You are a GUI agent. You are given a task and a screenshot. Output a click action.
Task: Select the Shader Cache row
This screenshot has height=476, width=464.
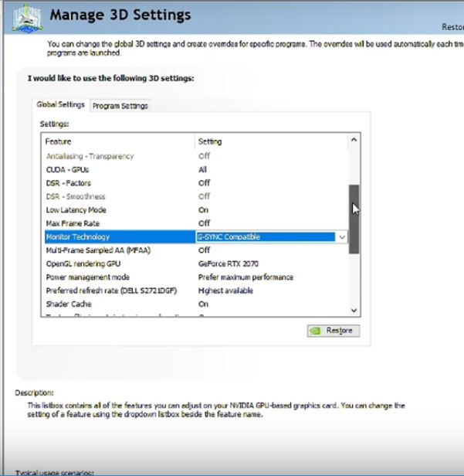196,304
